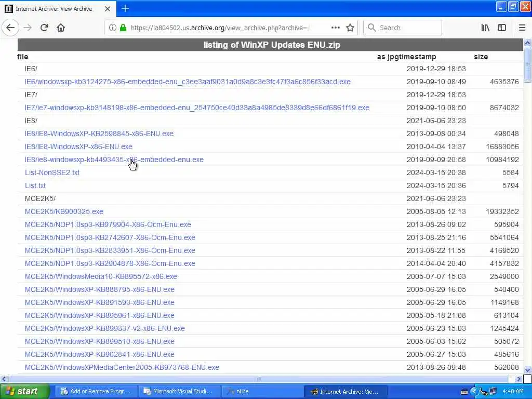Expand hidden system tray icons arrow
This screenshot has height=399, width=532.
(x=474, y=392)
